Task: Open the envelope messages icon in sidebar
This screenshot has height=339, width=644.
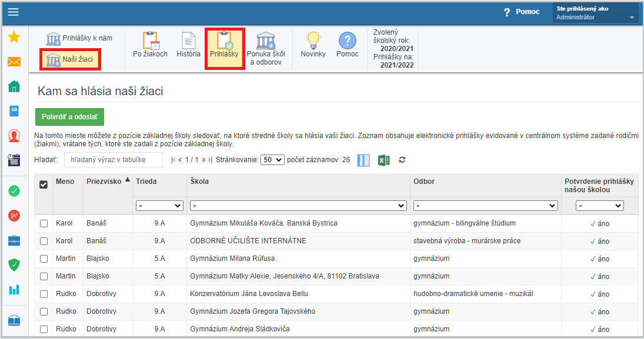Action: point(14,62)
